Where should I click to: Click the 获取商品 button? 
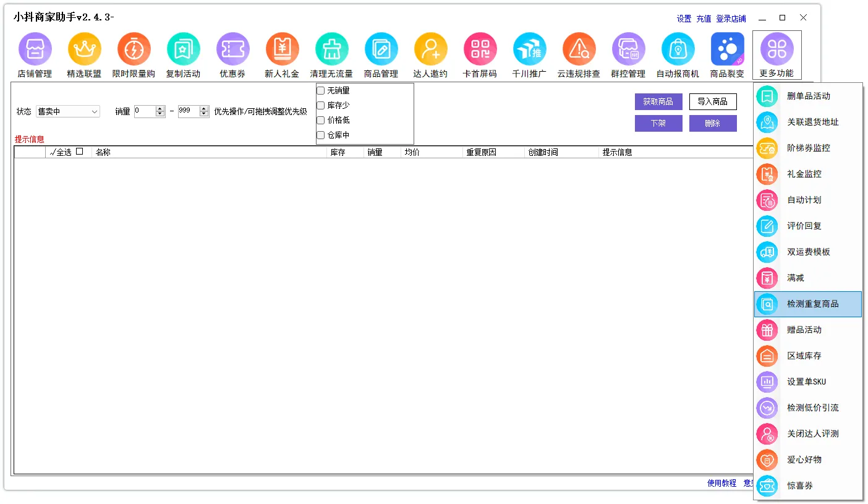pos(658,101)
